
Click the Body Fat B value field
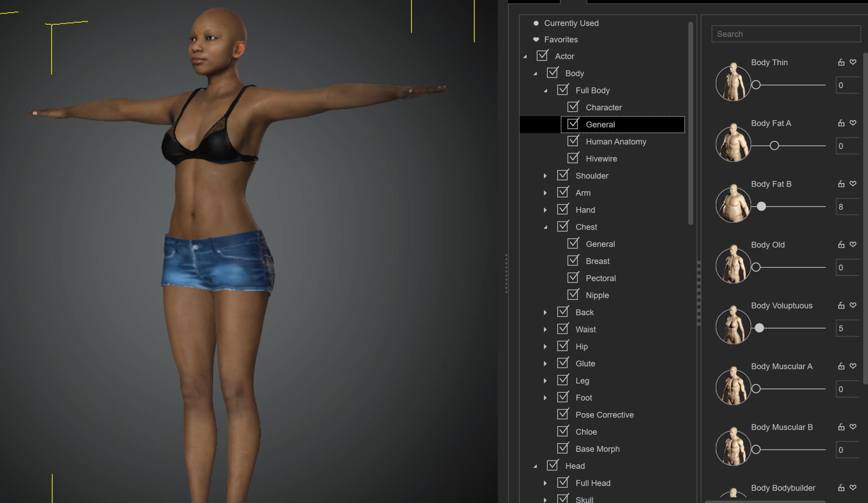pyautogui.click(x=848, y=207)
